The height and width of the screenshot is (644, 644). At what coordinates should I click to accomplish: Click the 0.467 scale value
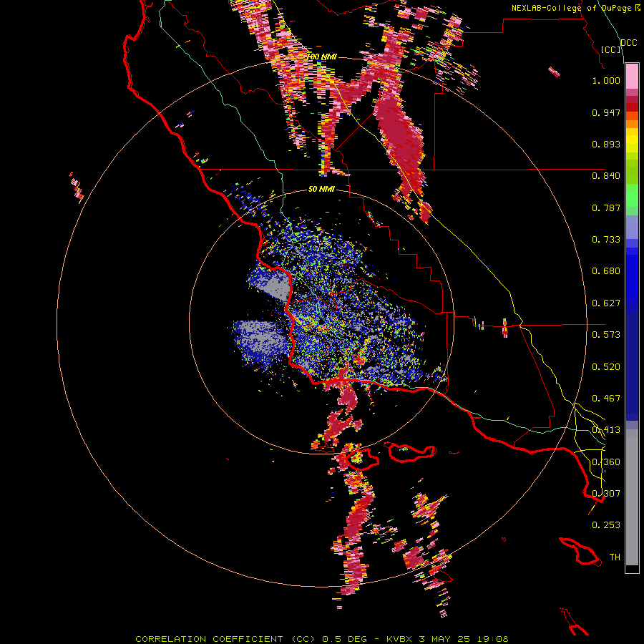pos(606,399)
